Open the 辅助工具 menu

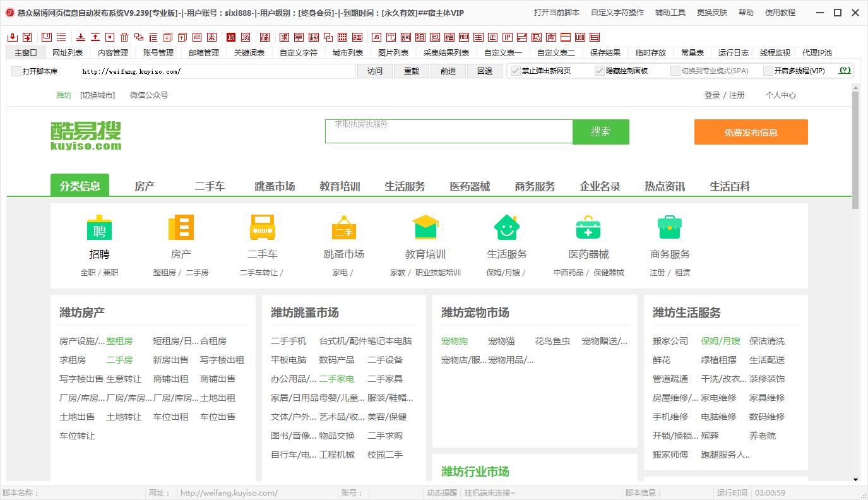click(x=670, y=12)
